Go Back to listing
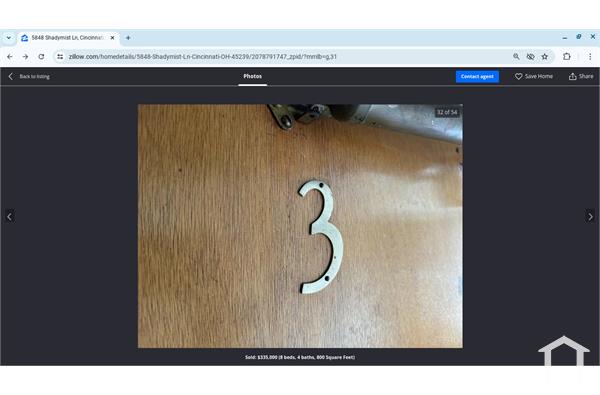The image size is (600, 395). coord(29,77)
